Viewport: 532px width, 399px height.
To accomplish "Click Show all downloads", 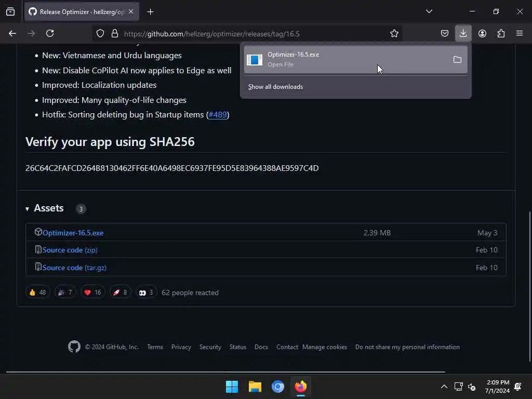I will click(x=275, y=87).
